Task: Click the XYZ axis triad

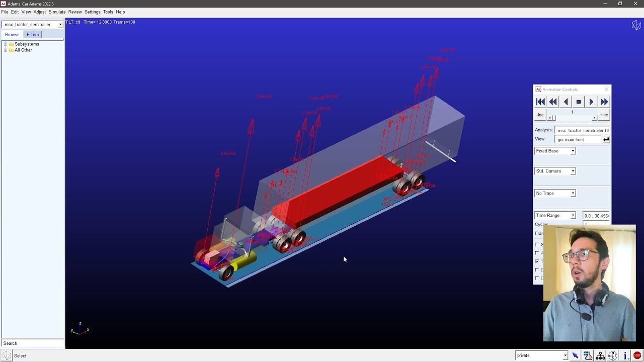Action: pyautogui.click(x=80, y=328)
